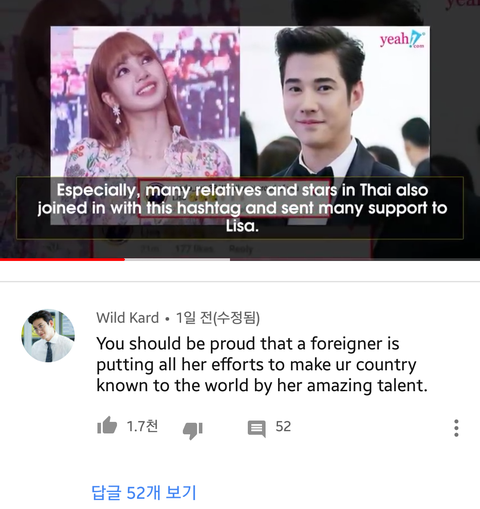
Task: Open Wild Kard's profile avatar
Action: tap(48, 335)
